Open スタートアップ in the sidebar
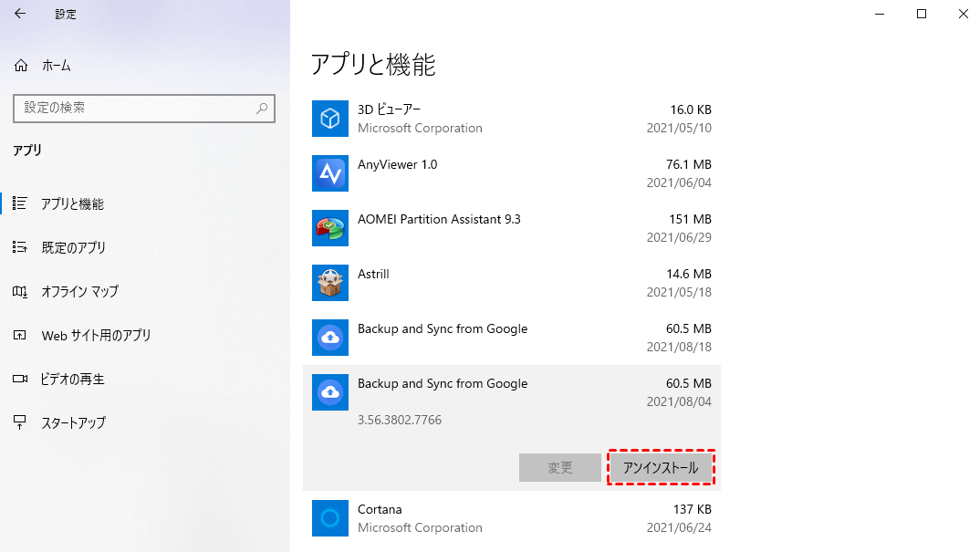This screenshot has width=980, height=552. pos(74,423)
